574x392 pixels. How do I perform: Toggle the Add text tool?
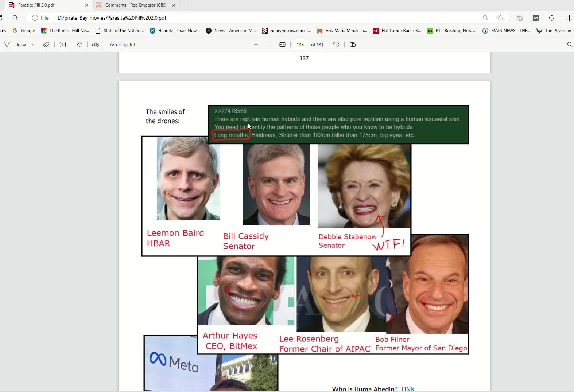pos(63,44)
